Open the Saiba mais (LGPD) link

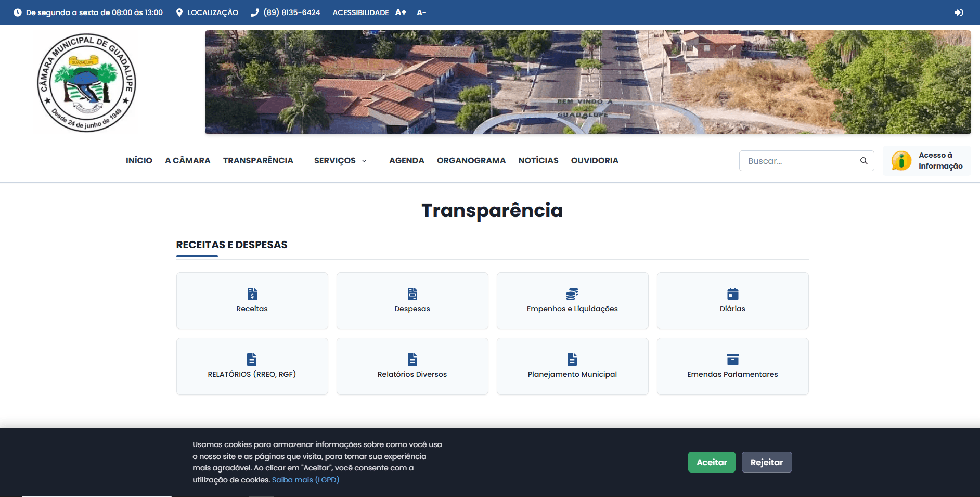click(x=305, y=480)
